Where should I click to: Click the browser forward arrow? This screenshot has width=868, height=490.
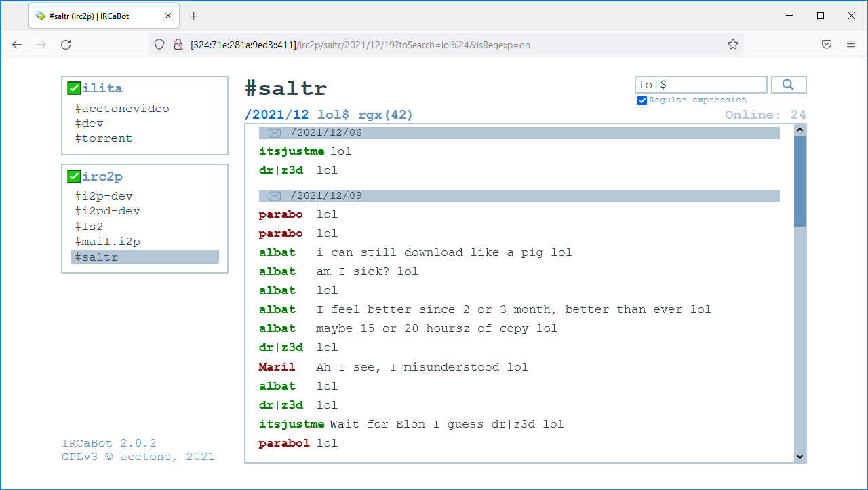click(42, 44)
